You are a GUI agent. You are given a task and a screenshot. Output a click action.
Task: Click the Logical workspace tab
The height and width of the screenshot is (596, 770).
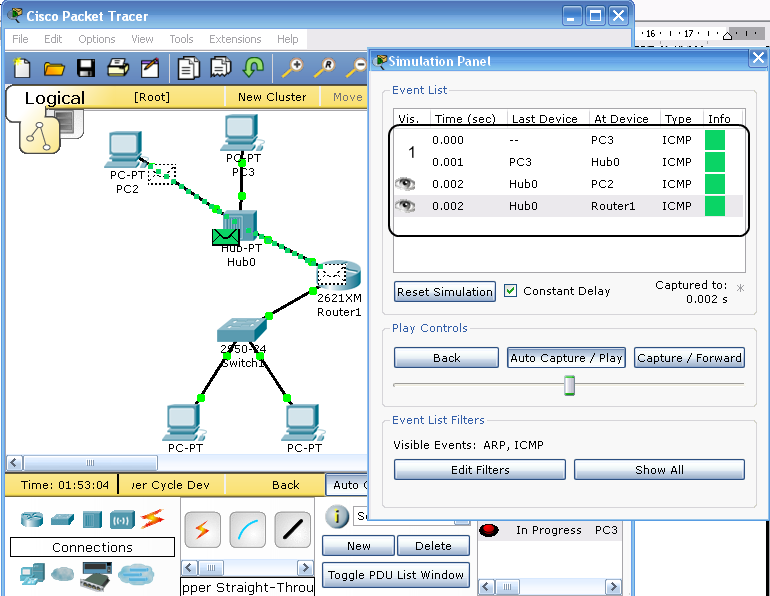click(55, 98)
